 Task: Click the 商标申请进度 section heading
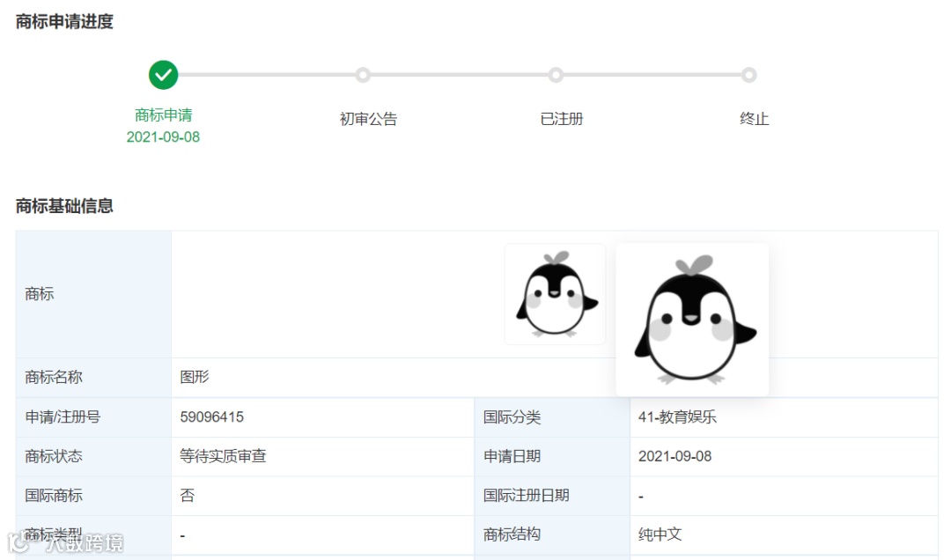64,22
